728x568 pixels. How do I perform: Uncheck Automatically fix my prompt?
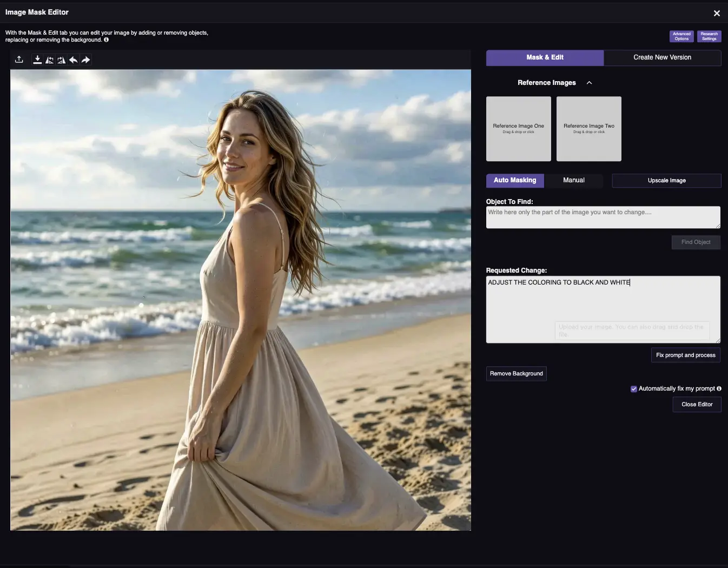[x=633, y=389]
